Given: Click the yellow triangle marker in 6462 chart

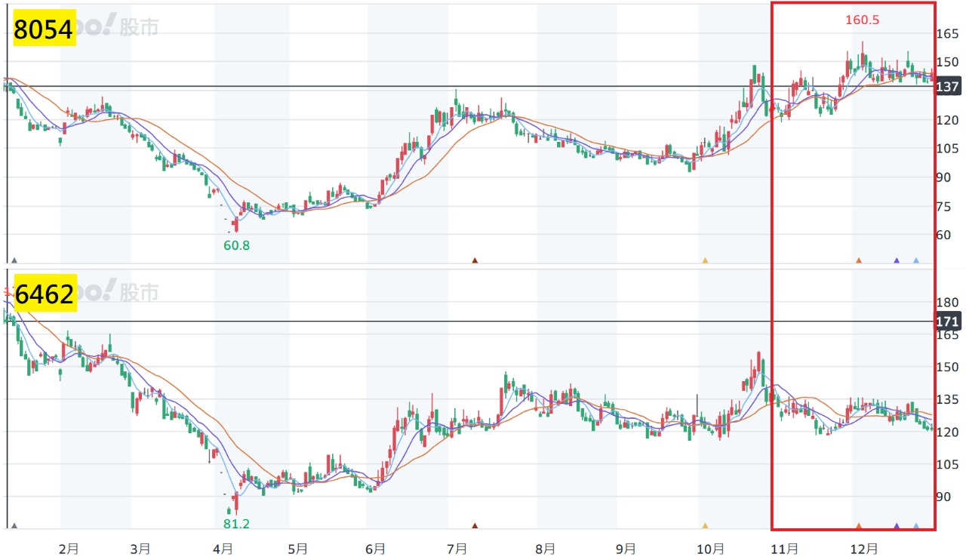Looking at the screenshot, I should (705, 525).
